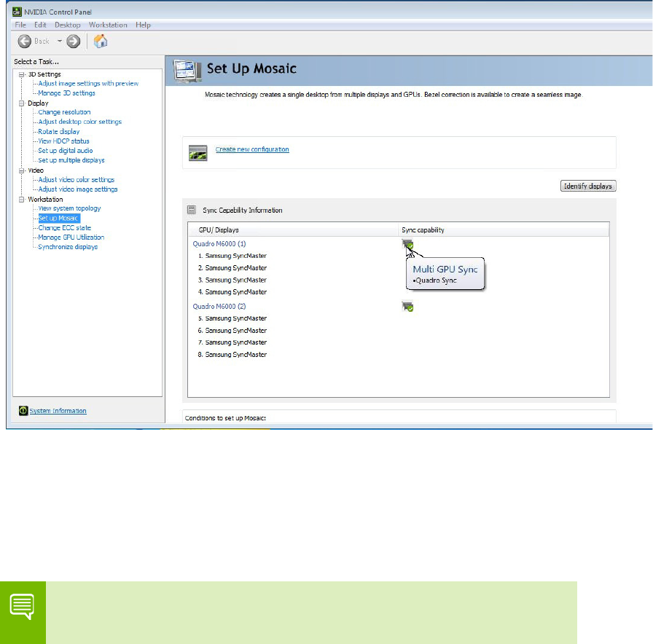
Task: Open the File menu
Action: click(x=20, y=25)
